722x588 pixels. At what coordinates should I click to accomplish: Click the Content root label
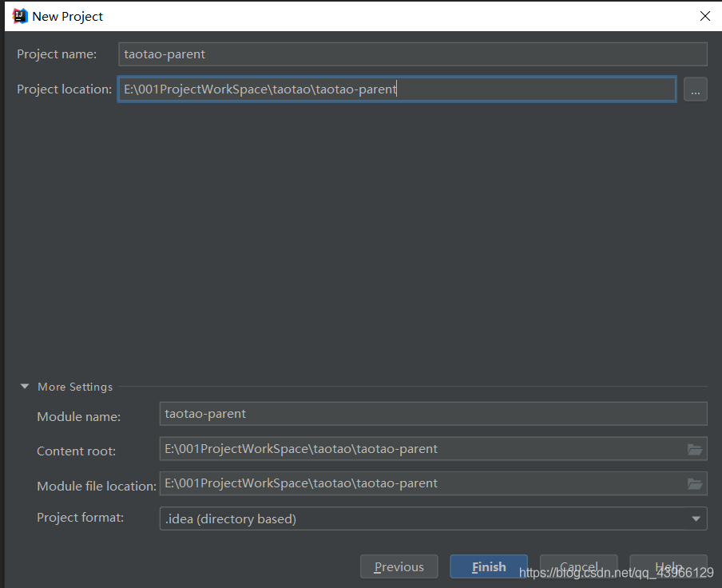77,451
